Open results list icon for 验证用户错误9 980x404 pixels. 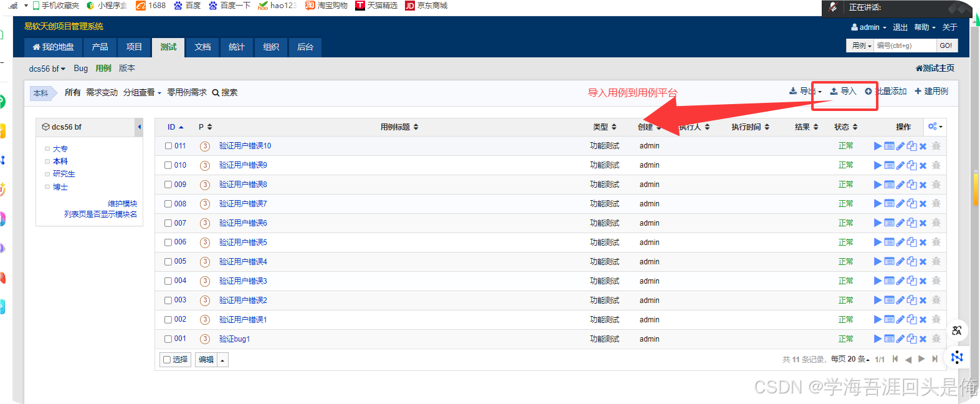pos(889,165)
